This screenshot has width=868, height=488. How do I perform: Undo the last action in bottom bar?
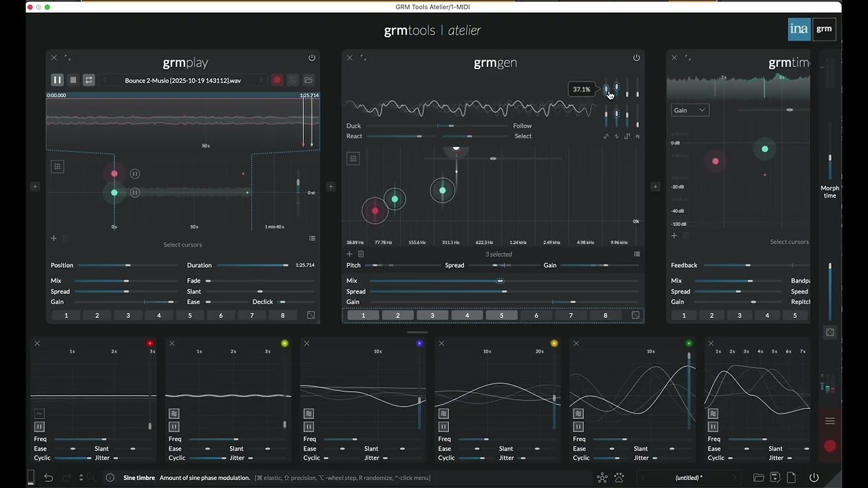pos(49,478)
